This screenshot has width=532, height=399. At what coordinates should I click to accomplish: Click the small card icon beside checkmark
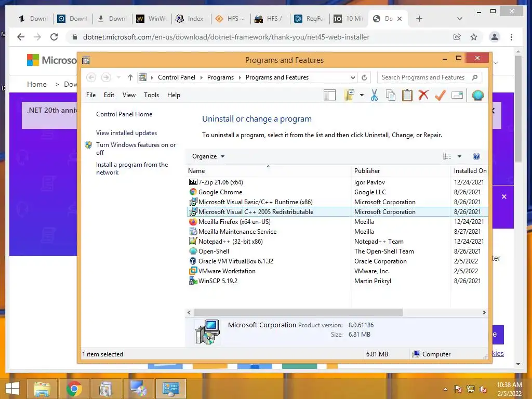pos(457,96)
